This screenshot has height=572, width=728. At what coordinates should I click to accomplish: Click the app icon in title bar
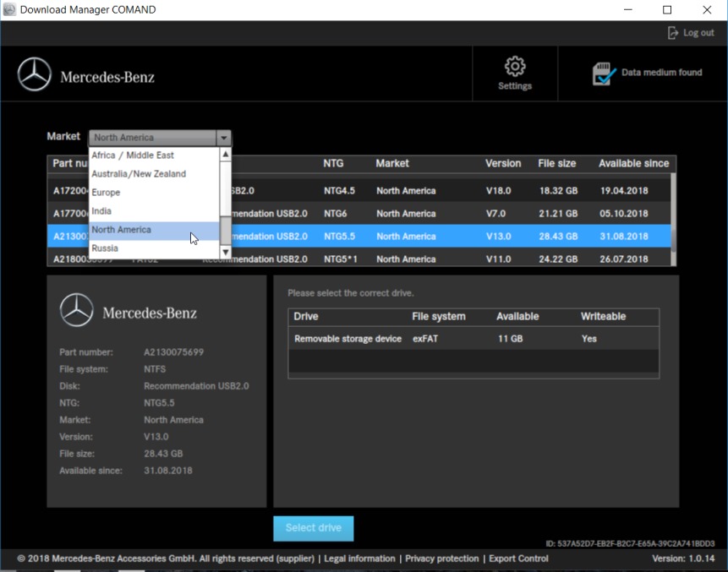click(9, 10)
